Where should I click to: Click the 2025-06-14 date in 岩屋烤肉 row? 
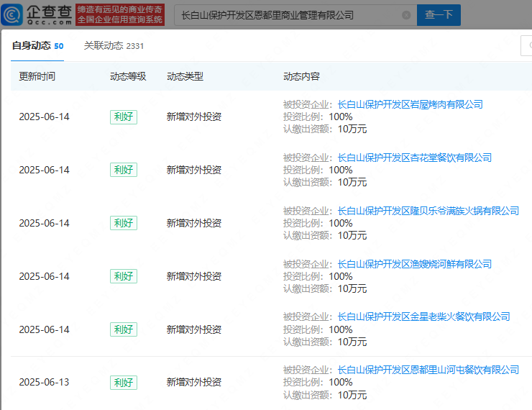tap(44, 117)
